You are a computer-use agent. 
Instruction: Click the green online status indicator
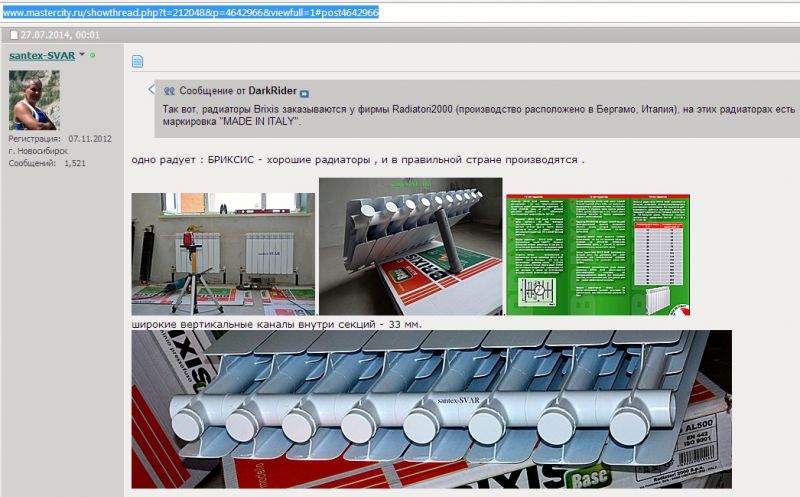pyautogui.click(x=93, y=55)
